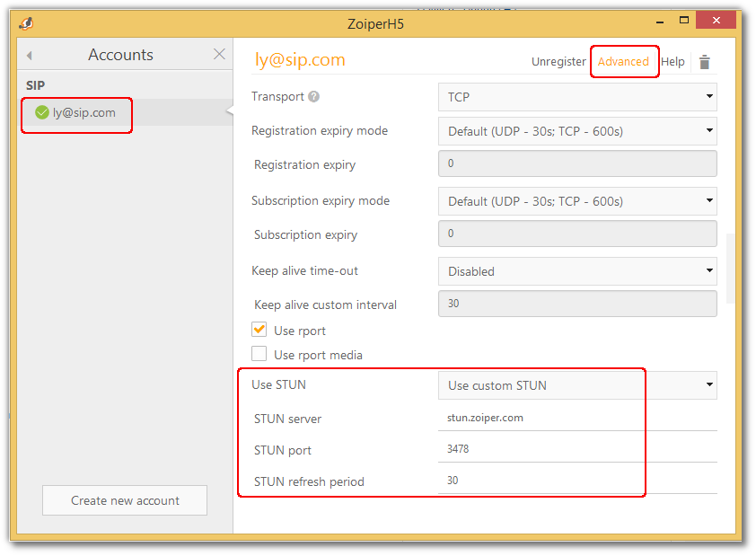Click the Zoiper app icon in title bar

(26, 23)
